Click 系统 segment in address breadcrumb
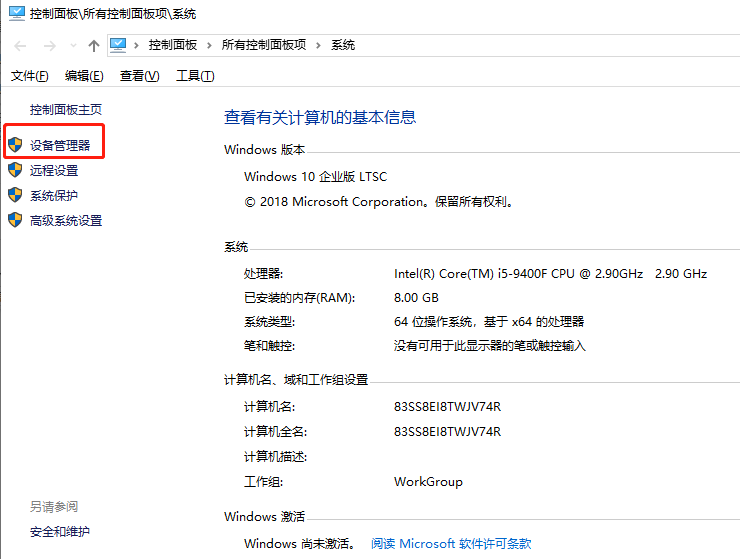 (x=343, y=45)
